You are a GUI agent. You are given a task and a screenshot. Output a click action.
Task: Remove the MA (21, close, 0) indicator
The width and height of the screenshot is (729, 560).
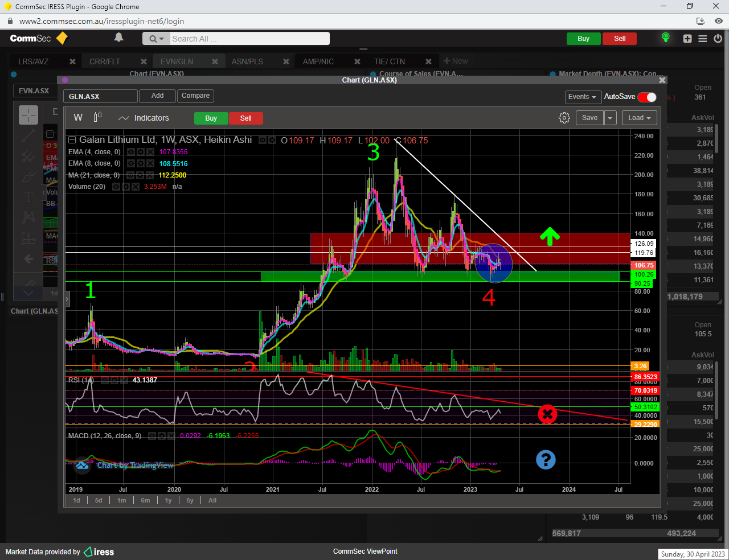(x=149, y=175)
